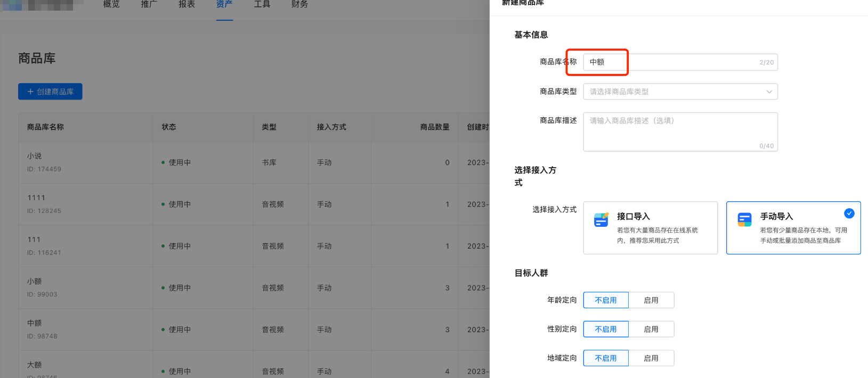
Task: Open the 推广 tab
Action: [x=149, y=4]
